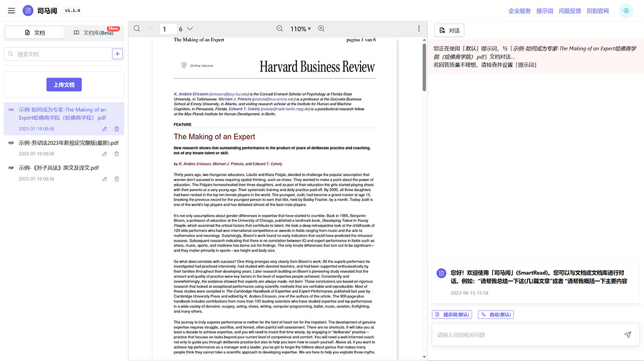Click the up chevron for the previous page
Viewport: 644px width, 361px height.
[151, 28]
